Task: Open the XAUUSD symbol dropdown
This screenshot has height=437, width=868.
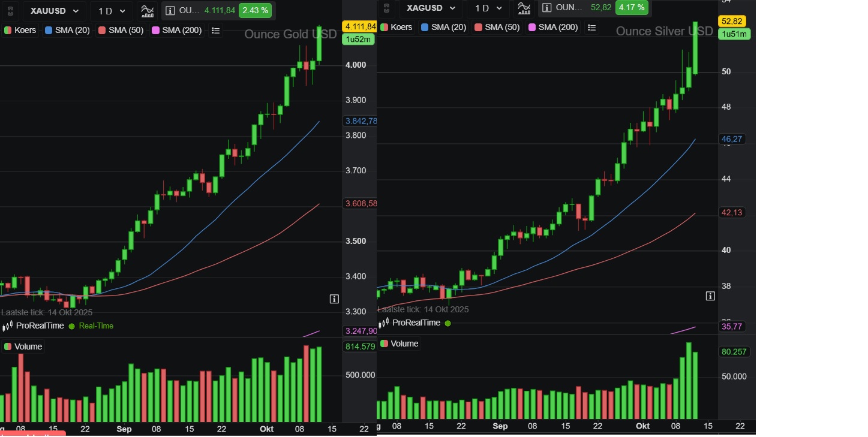Action: pyautogui.click(x=54, y=11)
